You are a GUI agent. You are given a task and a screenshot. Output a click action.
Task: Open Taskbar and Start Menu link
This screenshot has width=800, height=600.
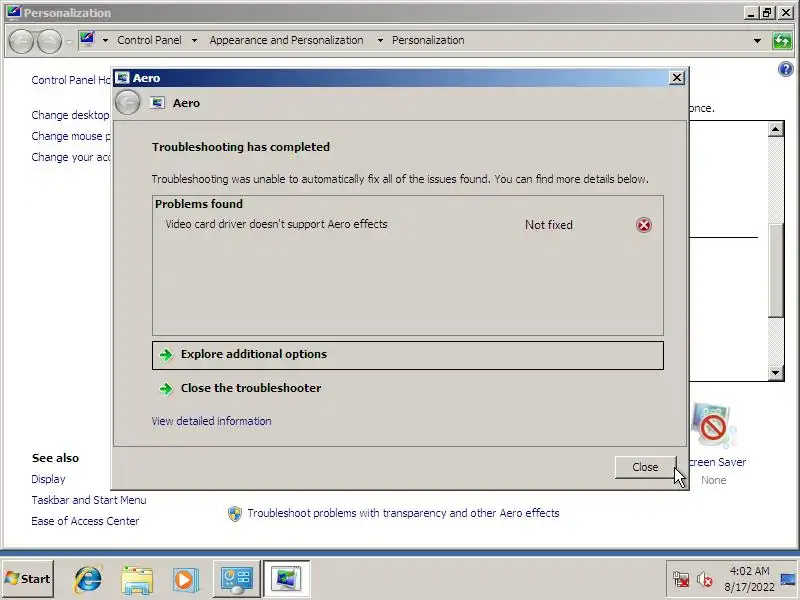89,500
